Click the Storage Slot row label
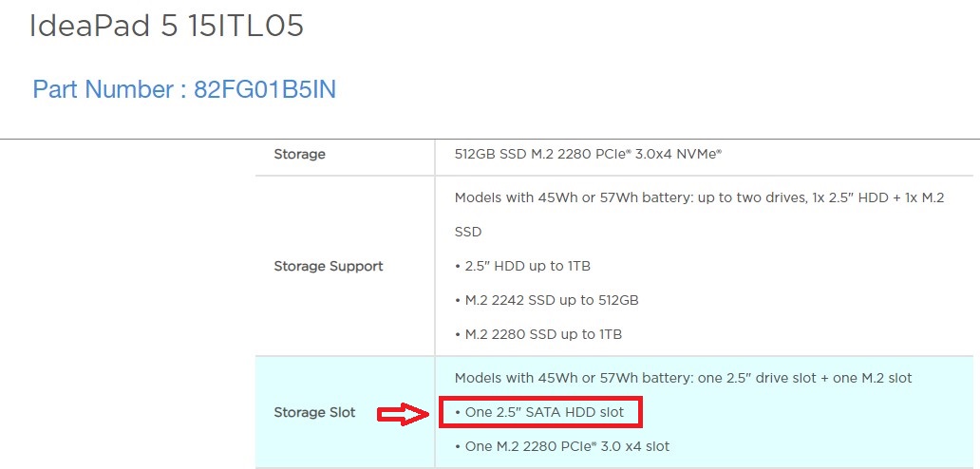This screenshot has width=980, height=469. (x=314, y=413)
